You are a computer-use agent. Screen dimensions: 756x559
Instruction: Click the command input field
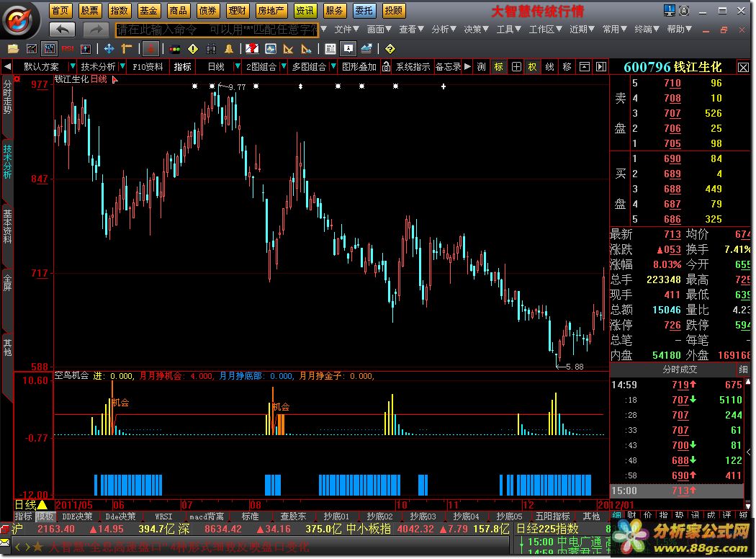click(x=217, y=30)
